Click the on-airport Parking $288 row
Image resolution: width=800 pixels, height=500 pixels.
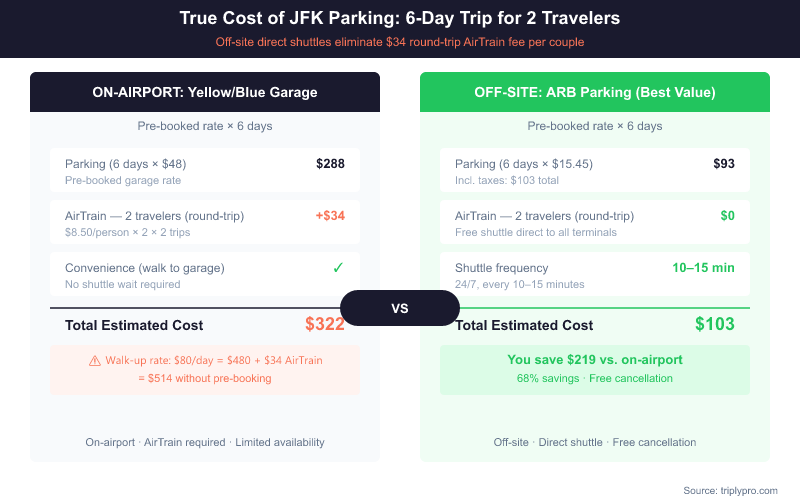tap(205, 171)
